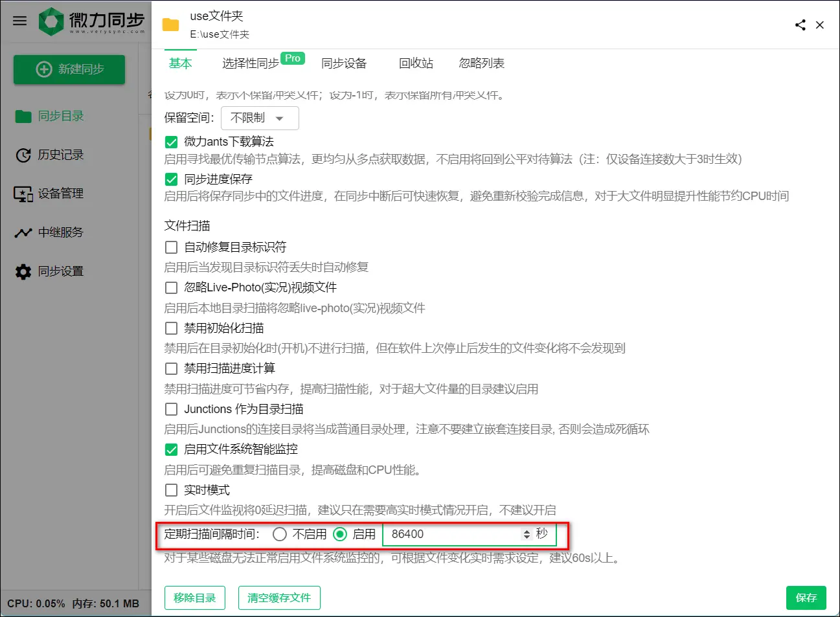Click the 保存 button
Screen dimensions: 840x617
tap(806, 598)
